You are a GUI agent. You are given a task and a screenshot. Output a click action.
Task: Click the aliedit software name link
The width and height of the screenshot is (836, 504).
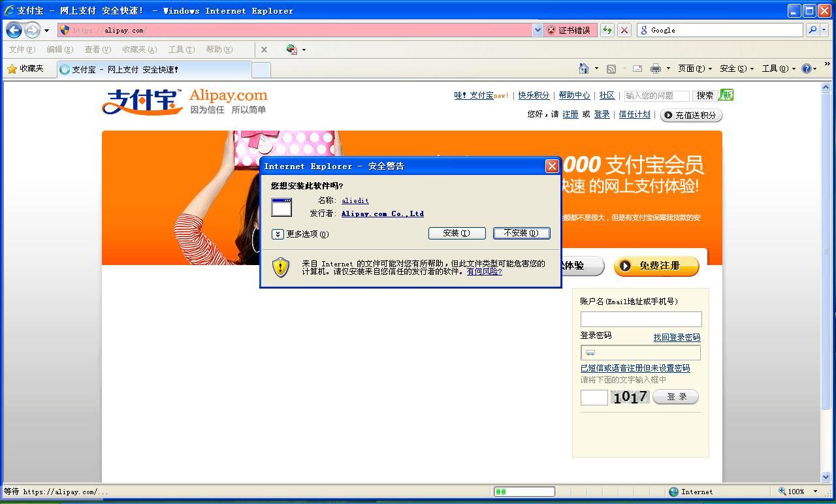[355, 200]
